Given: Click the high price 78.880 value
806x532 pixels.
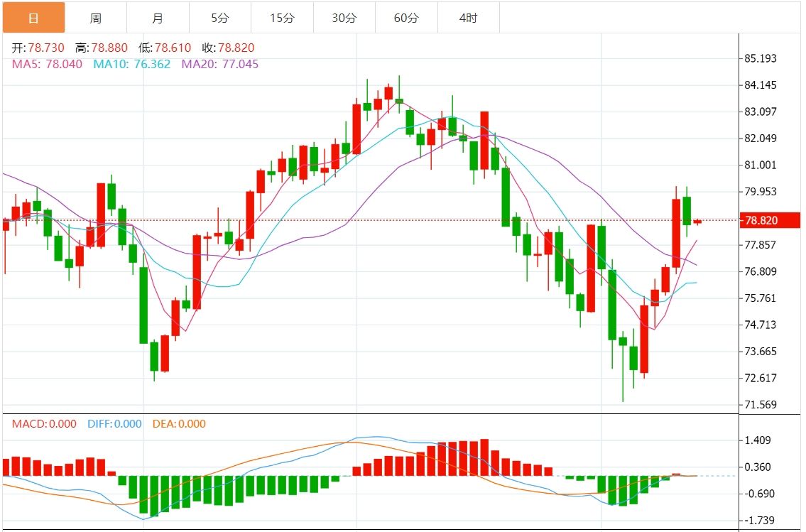Looking at the screenshot, I should click(109, 48).
